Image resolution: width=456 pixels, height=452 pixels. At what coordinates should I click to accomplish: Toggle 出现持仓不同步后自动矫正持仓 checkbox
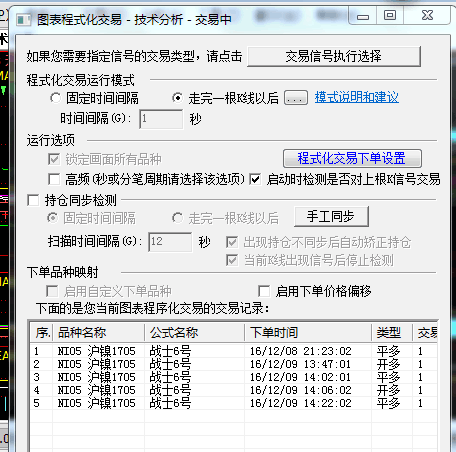[232, 242]
